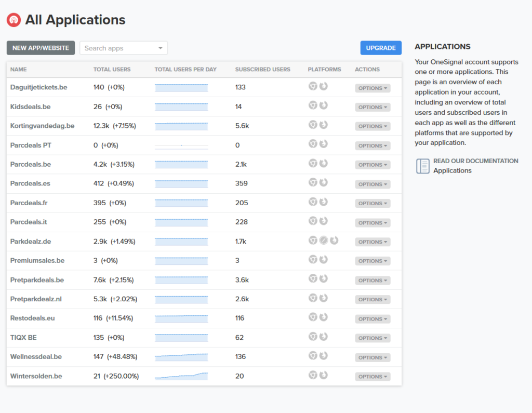Click Firefox platform icon for Kidsdeals.be

pyautogui.click(x=323, y=105)
